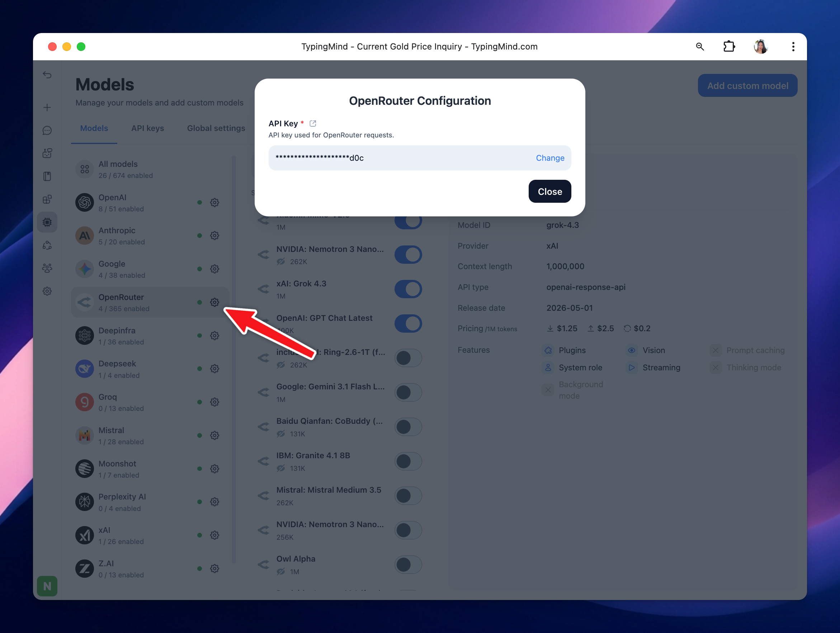The image size is (840, 633).
Task: Open the Mistral provider settings gear
Action: click(214, 435)
